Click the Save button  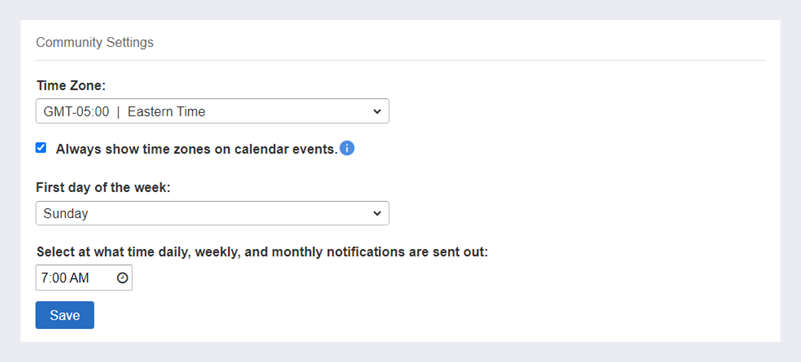[x=65, y=315]
